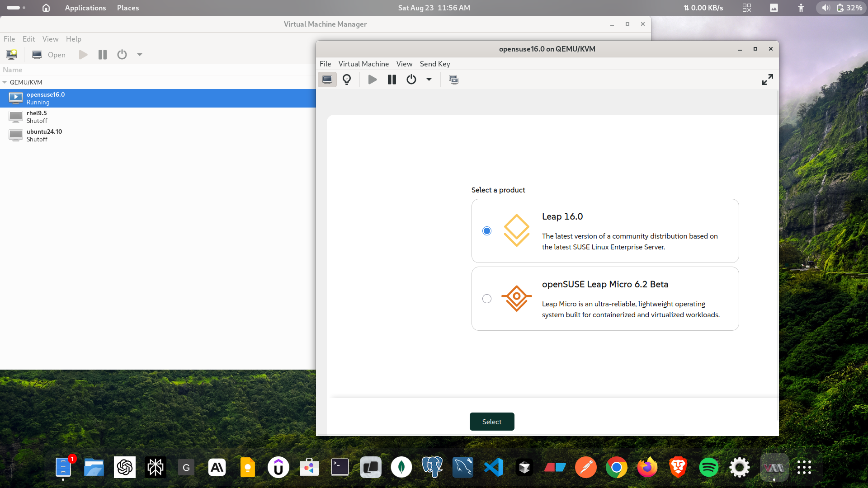This screenshot has height=488, width=868.
Task: Expand the shutdown options arrow in Virtual Machine Manager
Action: (x=140, y=55)
